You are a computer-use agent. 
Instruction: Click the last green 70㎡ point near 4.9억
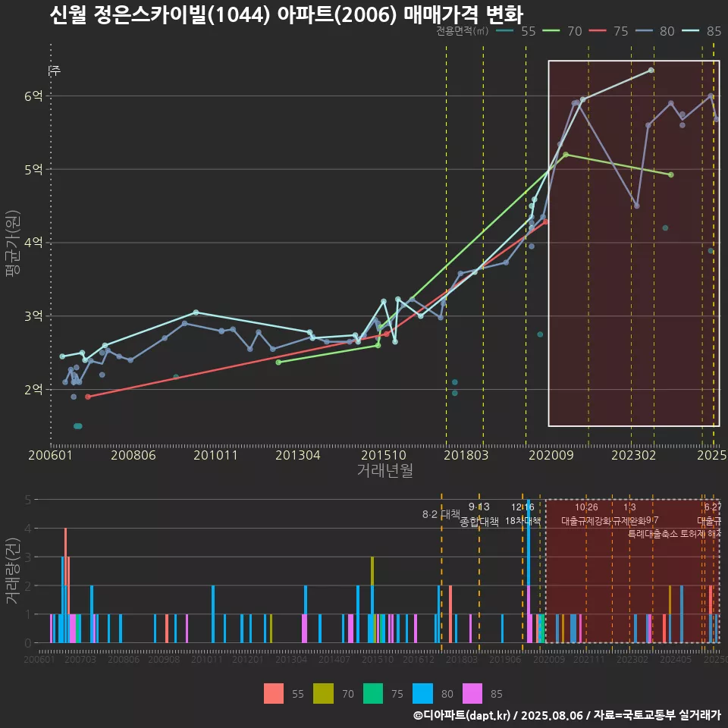coord(671,174)
